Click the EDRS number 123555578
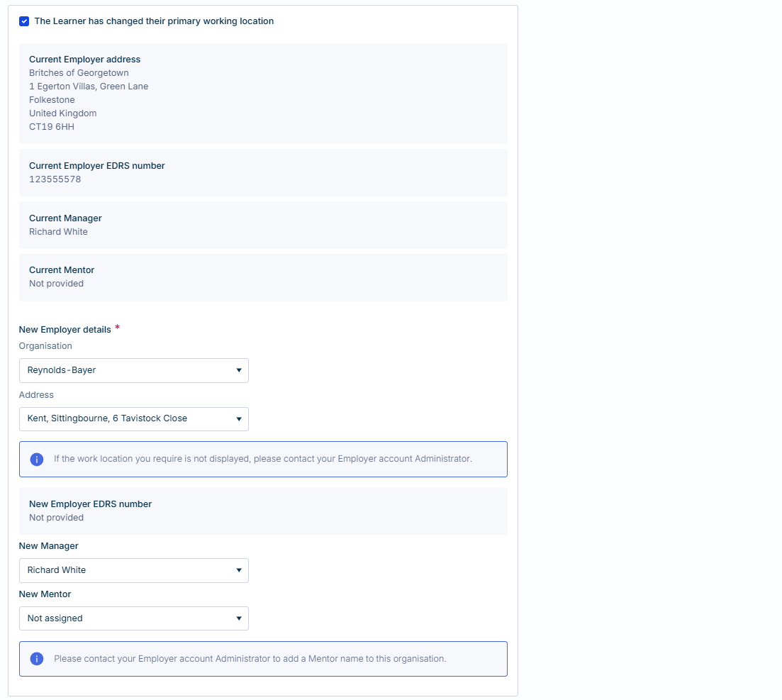The height and width of the screenshot is (700, 782). [55, 179]
